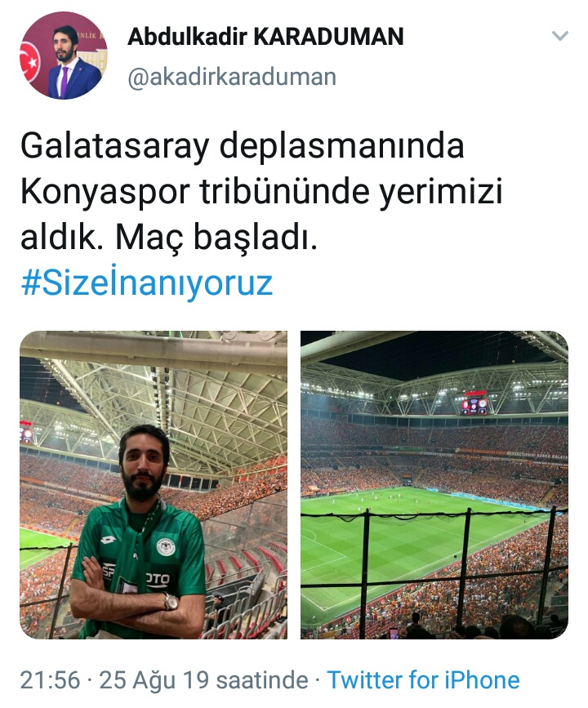This screenshot has height=708, width=588.
Task: Click the Turkish flag in the avatar
Action: (x=29, y=62)
